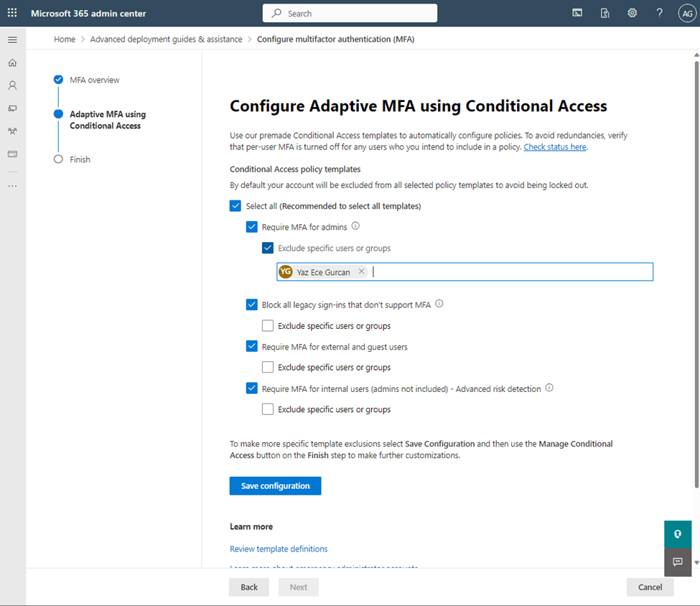700x606 pixels.
Task: Click the Next button
Action: 299,587
